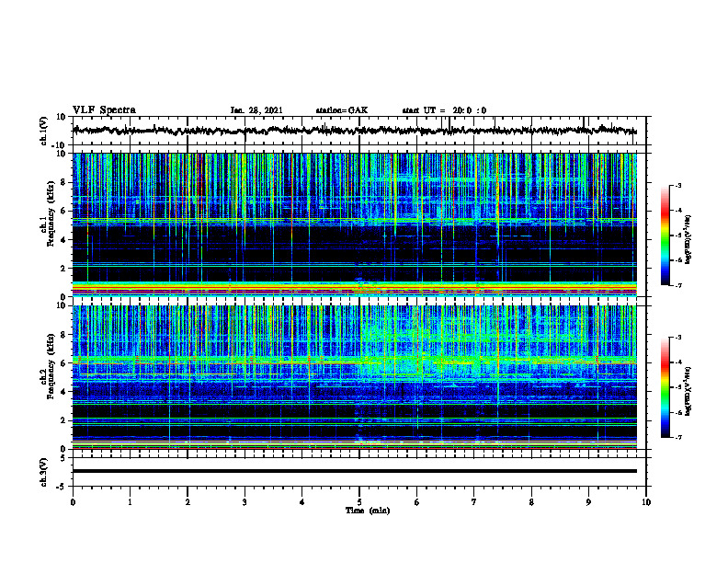Click the "-7" label on ch.1 color bar
Viewport: 728px width, 563px height.
678,285
